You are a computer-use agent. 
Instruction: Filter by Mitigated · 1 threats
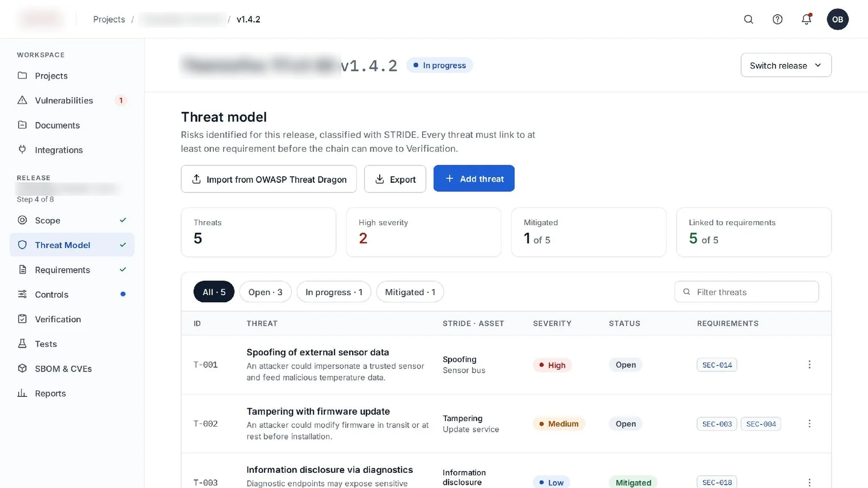click(x=410, y=292)
